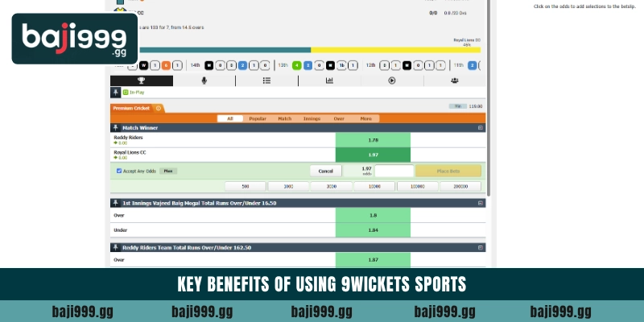Select the All filter tab
644x322 pixels.
pyautogui.click(x=230, y=118)
